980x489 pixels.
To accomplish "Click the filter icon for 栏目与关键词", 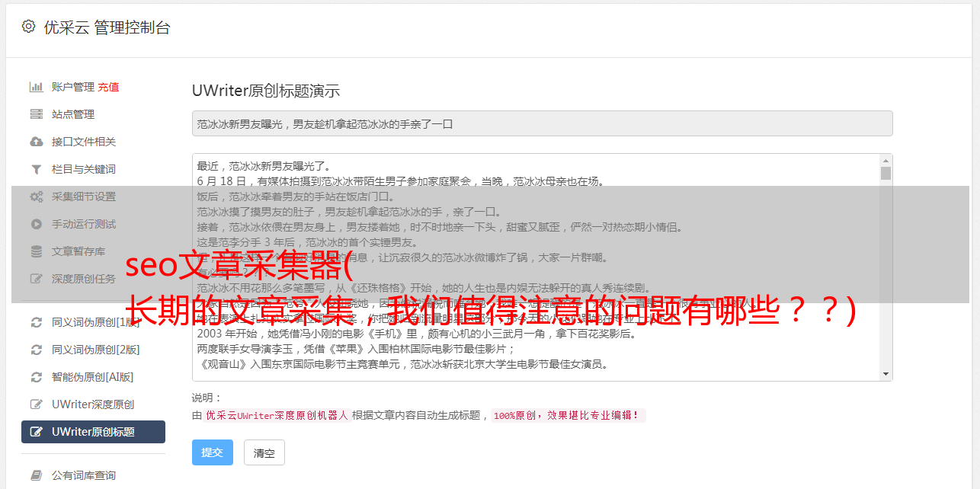I will tap(36, 169).
